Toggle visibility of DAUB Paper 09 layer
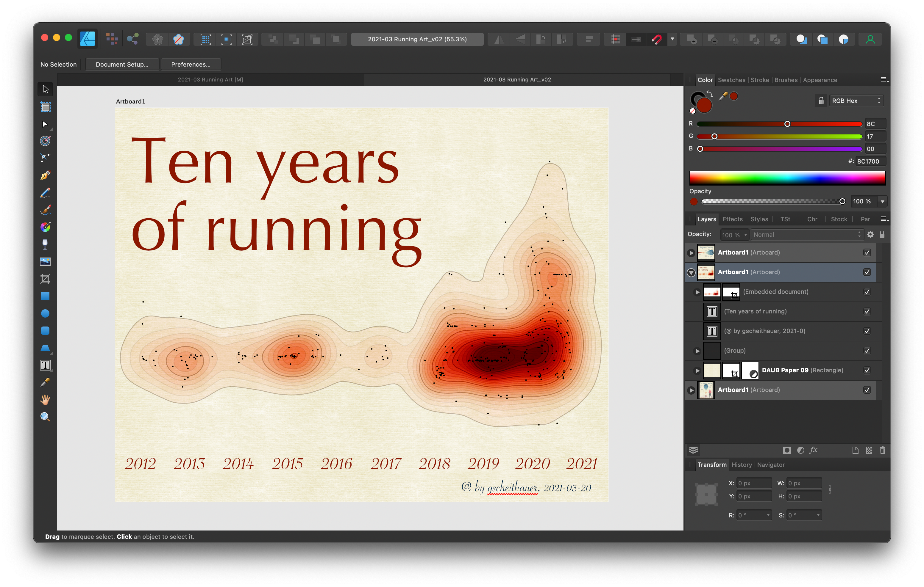924x587 pixels. tap(867, 370)
